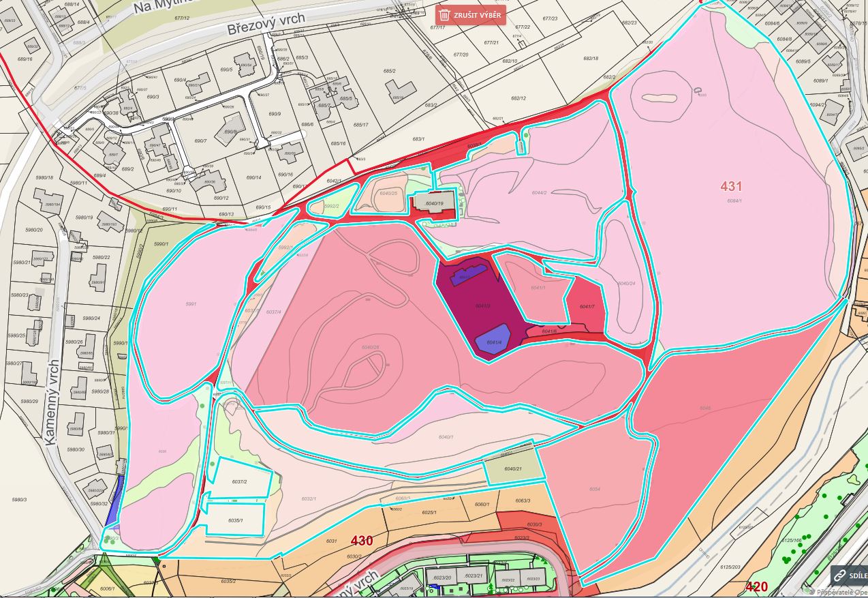
Task: Click the white parcel 6037/2
Action: coord(240,481)
